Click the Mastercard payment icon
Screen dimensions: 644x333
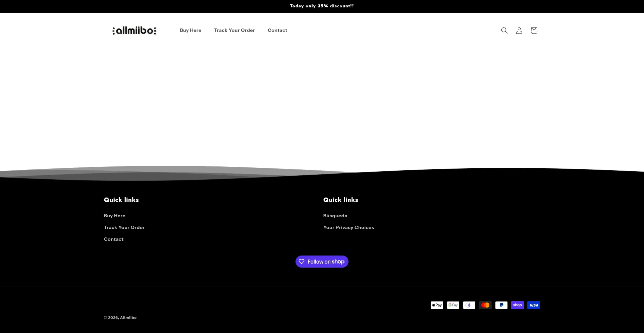(485, 305)
